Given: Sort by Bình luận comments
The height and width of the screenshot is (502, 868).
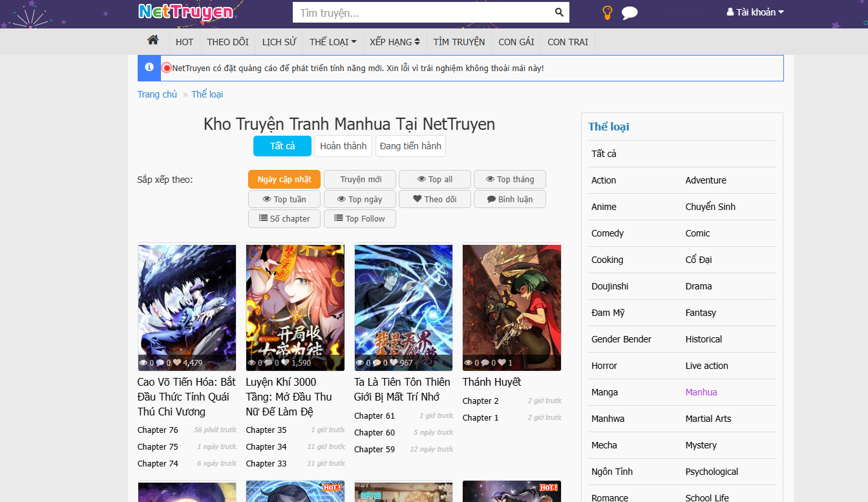Looking at the screenshot, I should [x=509, y=199].
